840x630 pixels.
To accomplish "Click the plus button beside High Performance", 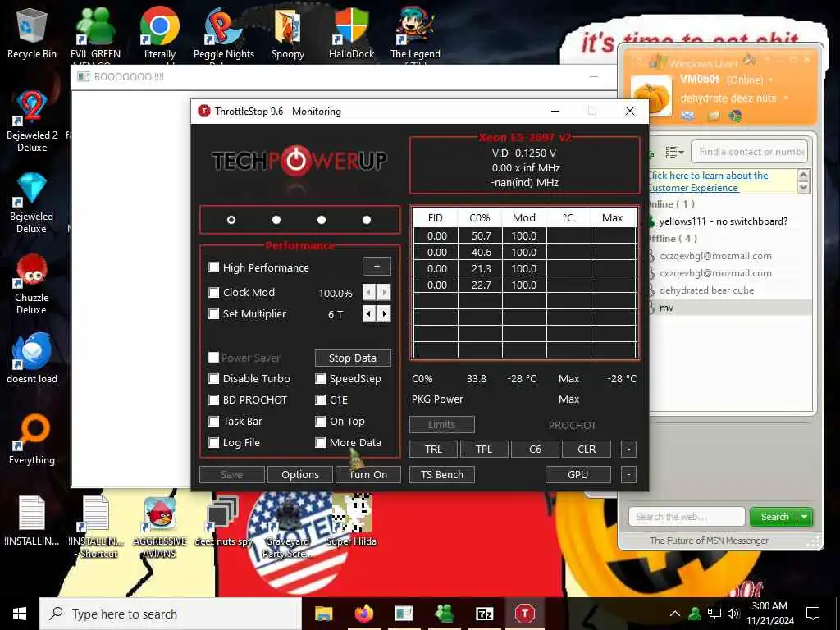I will pos(377,267).
